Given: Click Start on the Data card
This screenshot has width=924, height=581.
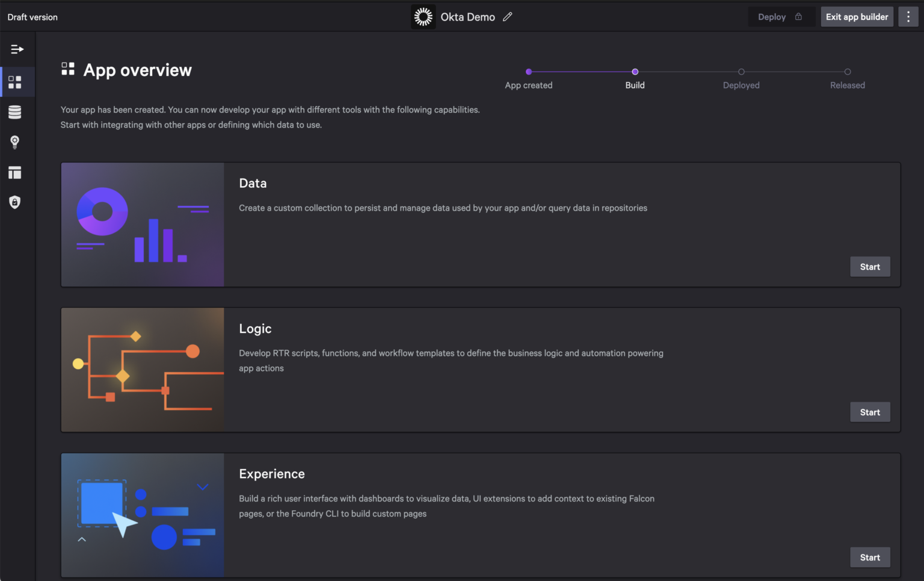Looking at the screenshot, I should point(870,266).
